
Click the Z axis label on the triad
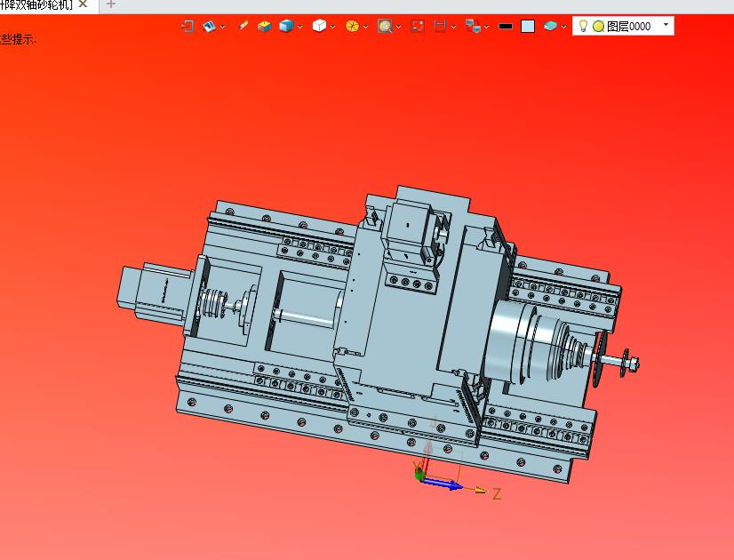[x=497, y=493]
